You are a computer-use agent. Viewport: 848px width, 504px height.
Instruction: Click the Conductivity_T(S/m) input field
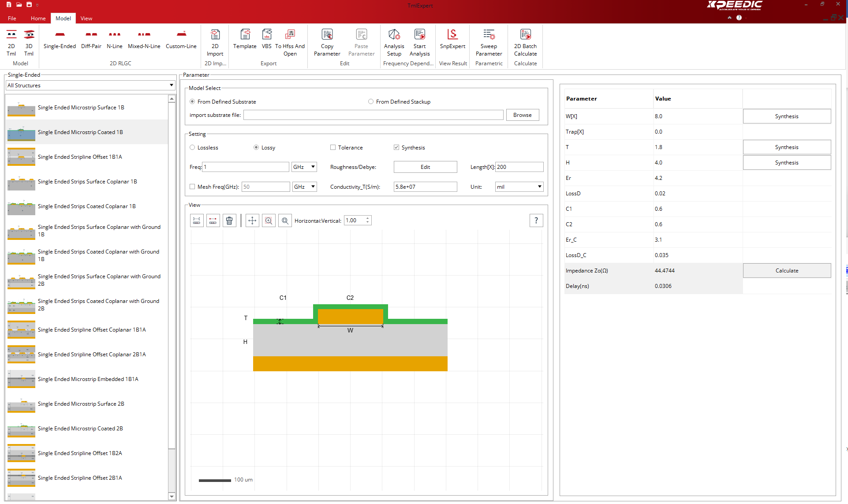coord(426,187)
